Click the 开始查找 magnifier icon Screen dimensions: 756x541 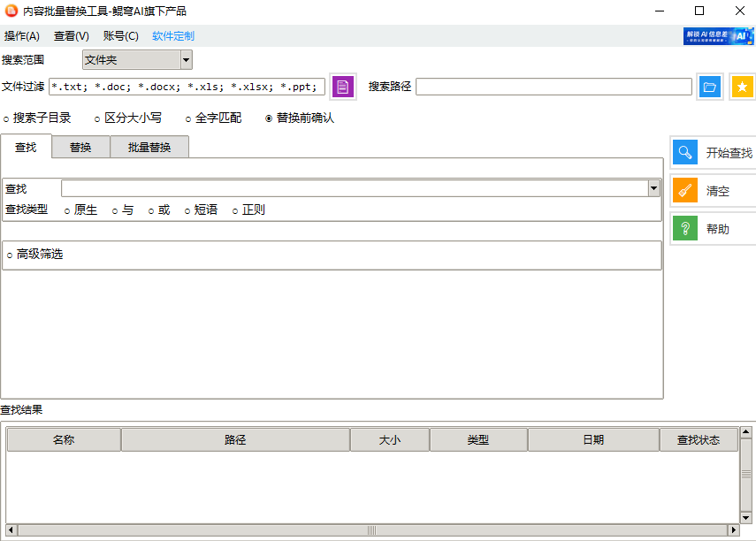[685, 151]
